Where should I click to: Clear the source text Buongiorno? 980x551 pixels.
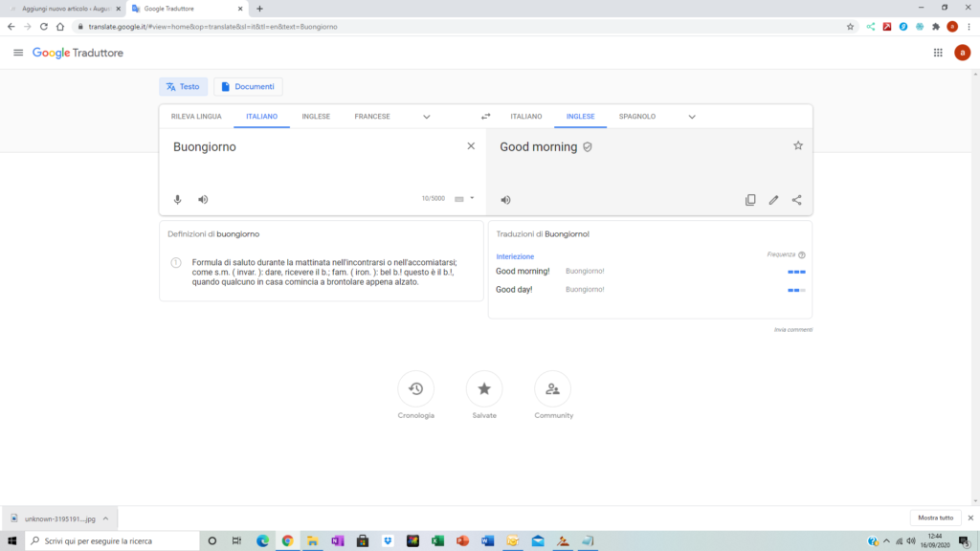pos(471,146)
